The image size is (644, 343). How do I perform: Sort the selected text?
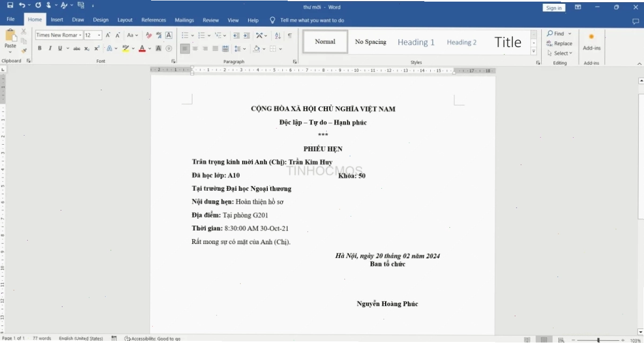[x=278, y=35]
